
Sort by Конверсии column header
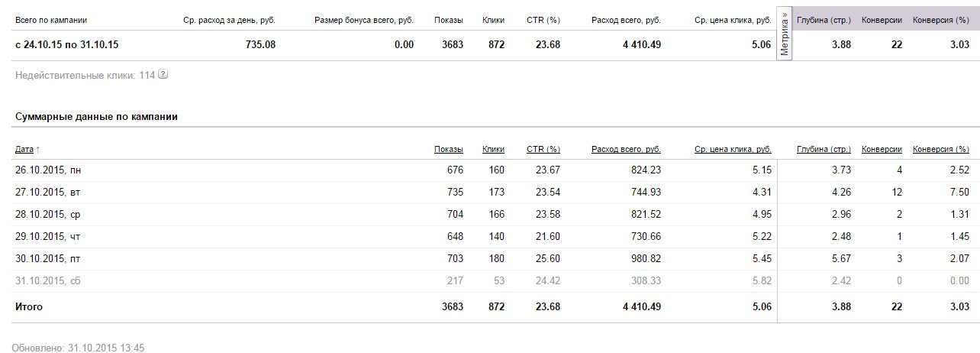click(x=882, y=149)
